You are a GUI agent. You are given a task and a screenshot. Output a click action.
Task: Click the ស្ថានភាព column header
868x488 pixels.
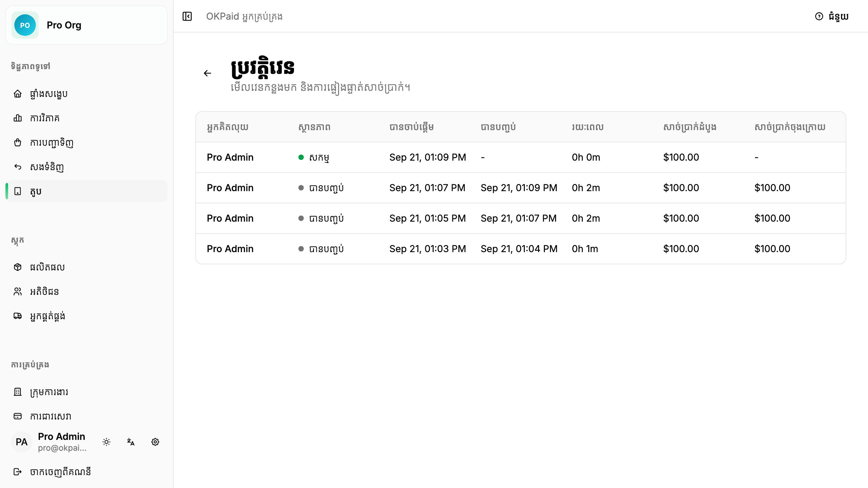click(x=314, y=127)
